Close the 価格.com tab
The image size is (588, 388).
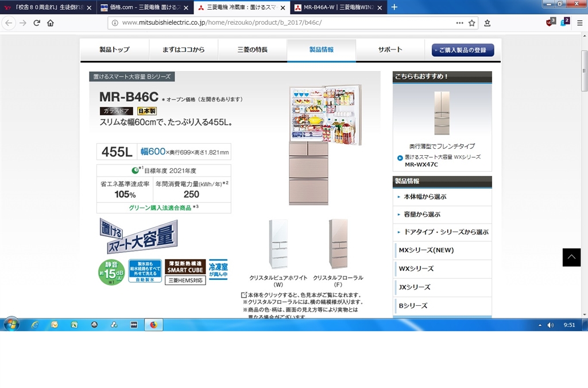(x=187, y=7)
